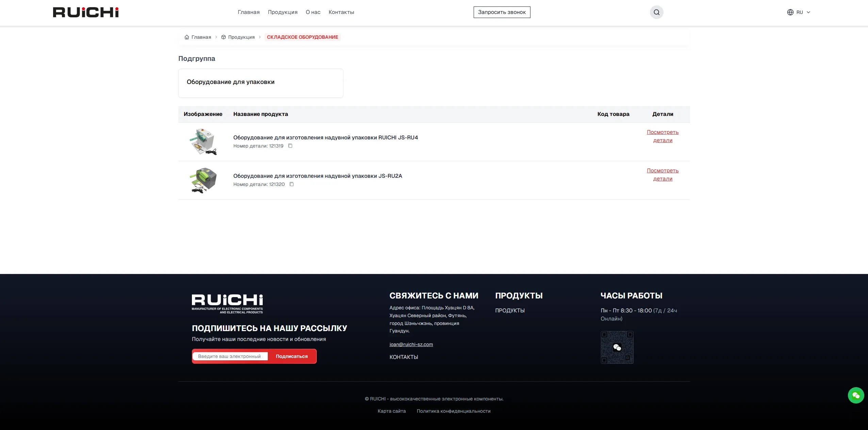Open Главная in top navigation
868x430 pixels.
249,12
